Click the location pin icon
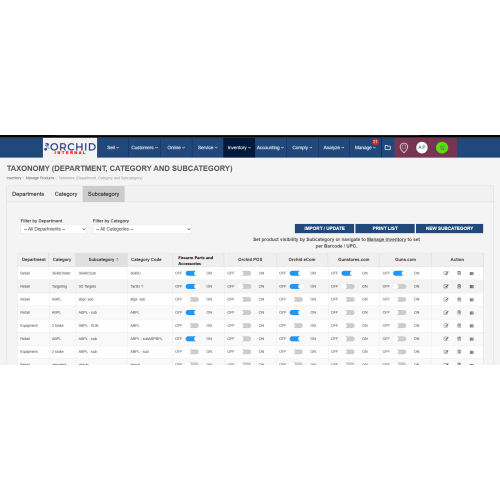Image resolution: width=500 pixels, height=500 pixels. [404, 148]
